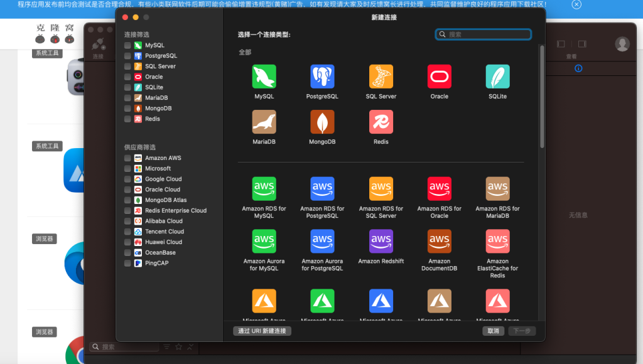
Task: Pick the MongoDB leaf icon
Action: click(322, 122)
